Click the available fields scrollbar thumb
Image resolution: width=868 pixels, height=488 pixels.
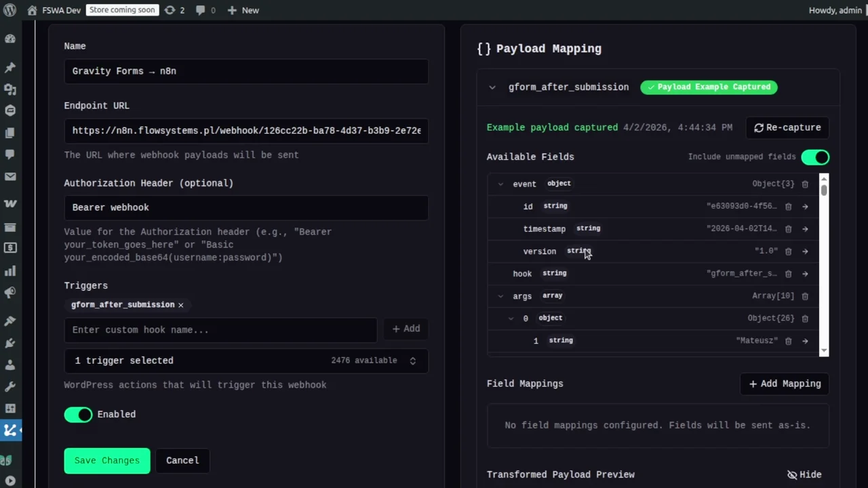click(824, 189)
